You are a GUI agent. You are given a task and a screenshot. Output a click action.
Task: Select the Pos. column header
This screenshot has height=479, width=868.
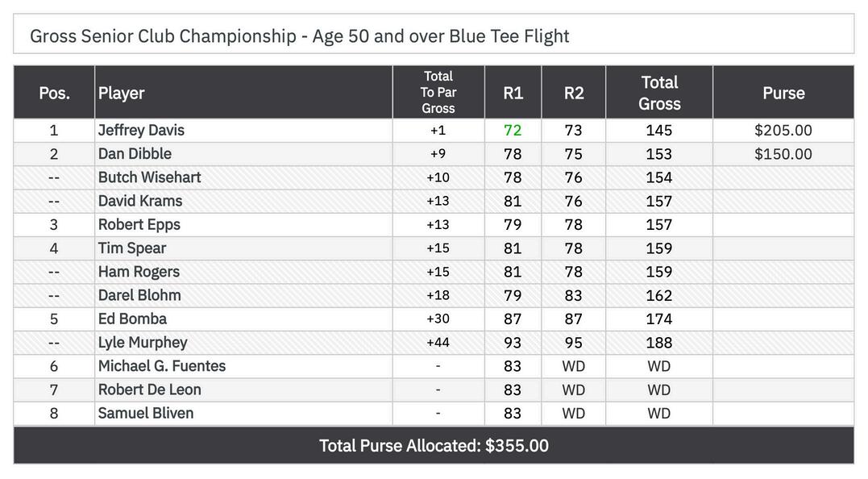[x=54, y=93]
